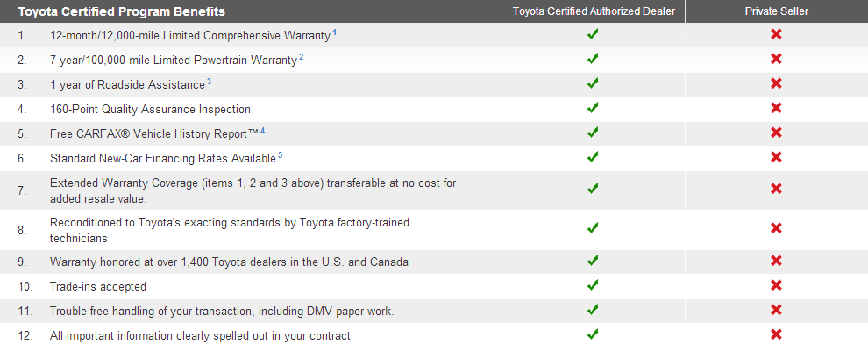Open footnote 3 beside Roadside Assistance
Screen dimensions: 868x359
click(210, 82)
